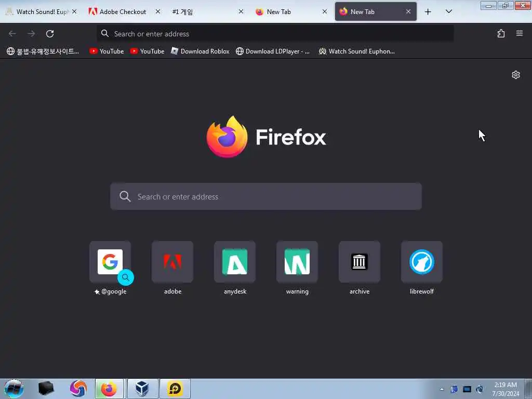
Task: Minimize the Firefox window
Action: point(488,5)
